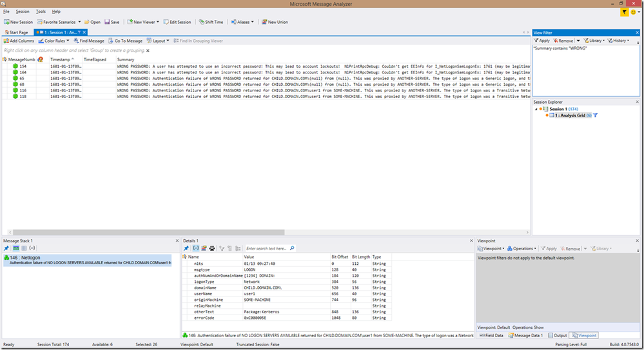Click the smiley feedback icon
Image resolution: width=644 pixels, height=350 pixels.
pos(633,12)
